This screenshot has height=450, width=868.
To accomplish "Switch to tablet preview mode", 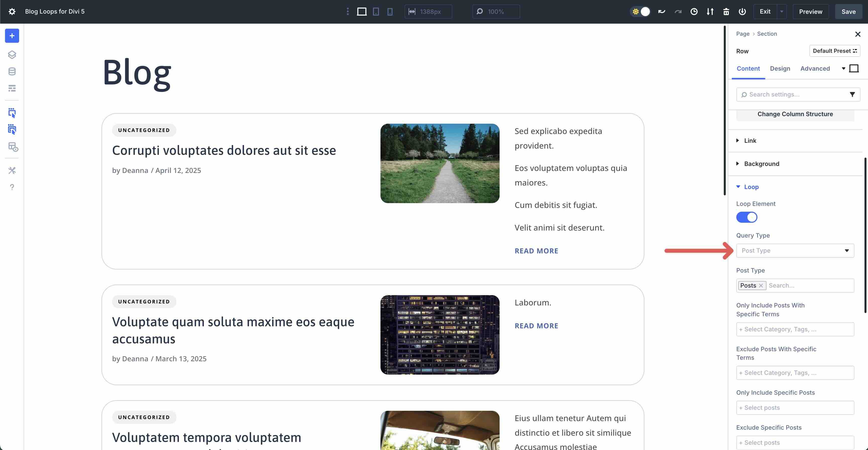I will 376,11.
